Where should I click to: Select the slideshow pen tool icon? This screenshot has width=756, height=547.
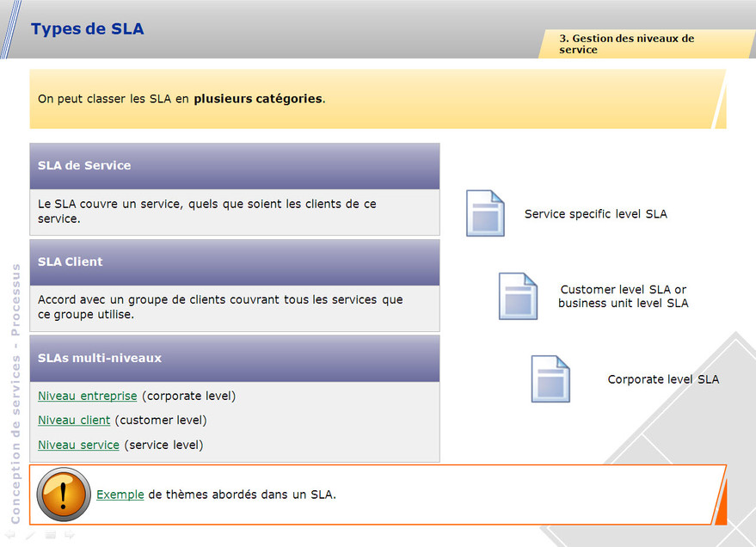pos(31,535)
